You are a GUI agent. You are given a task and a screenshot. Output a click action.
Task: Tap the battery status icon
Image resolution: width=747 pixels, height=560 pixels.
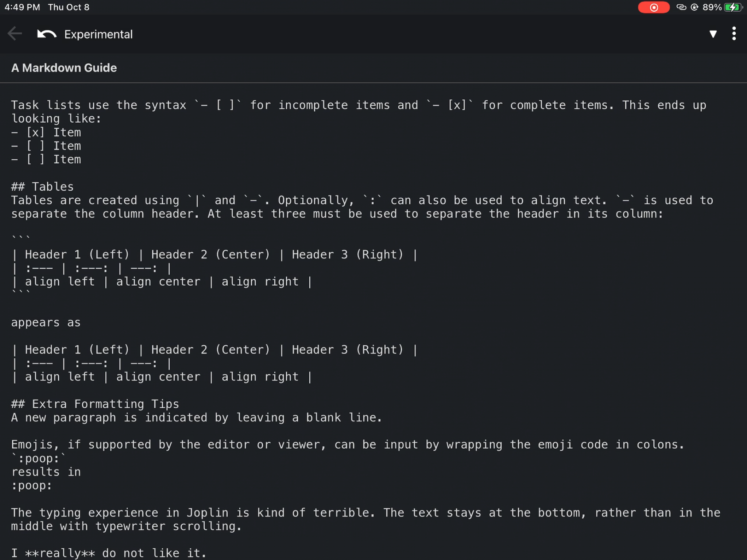(x=733, y=7)
